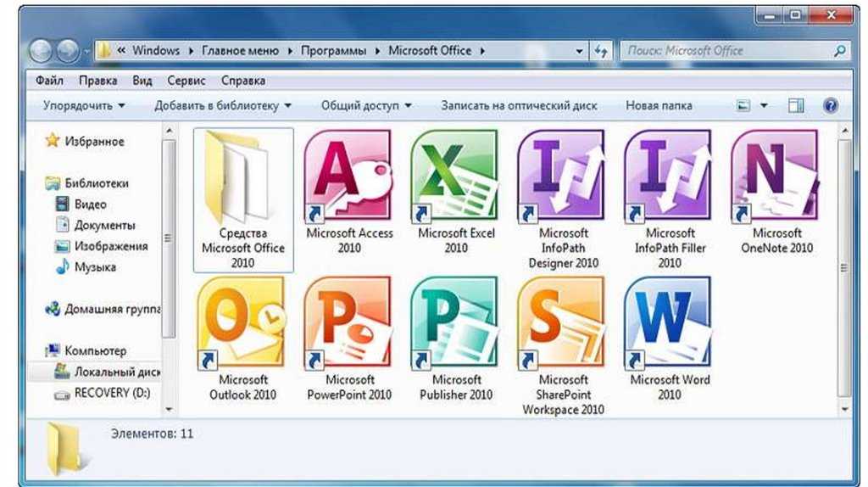Open the recent pages arrow beside Forward

(x=87, y=52)
